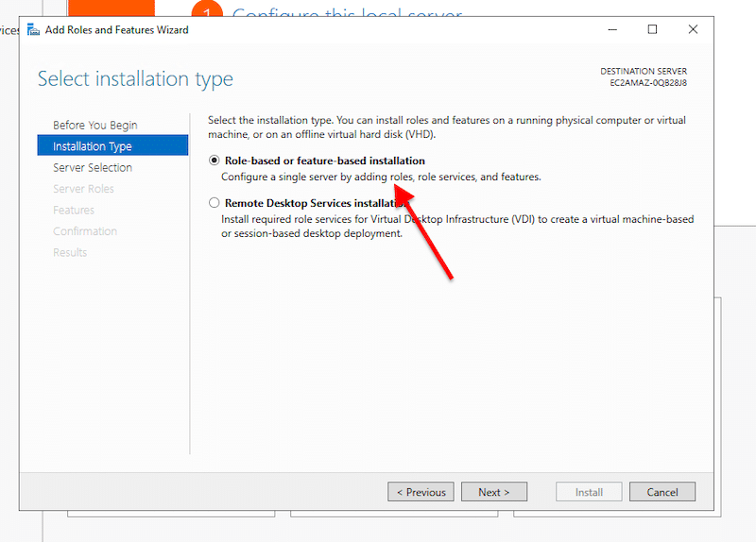Click the disabled Results step
This screenshot has width=756, height=542.
click(x=70, y=252)
